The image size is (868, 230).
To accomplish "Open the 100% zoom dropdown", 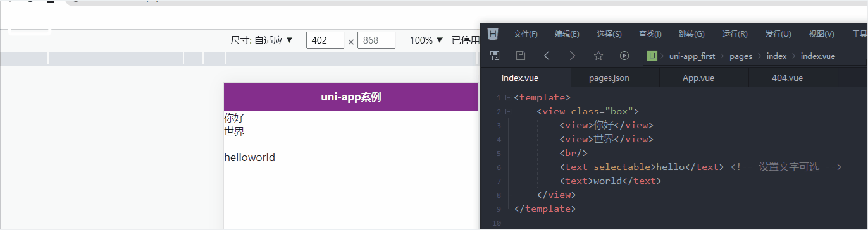I will click(x=426, y=40).
